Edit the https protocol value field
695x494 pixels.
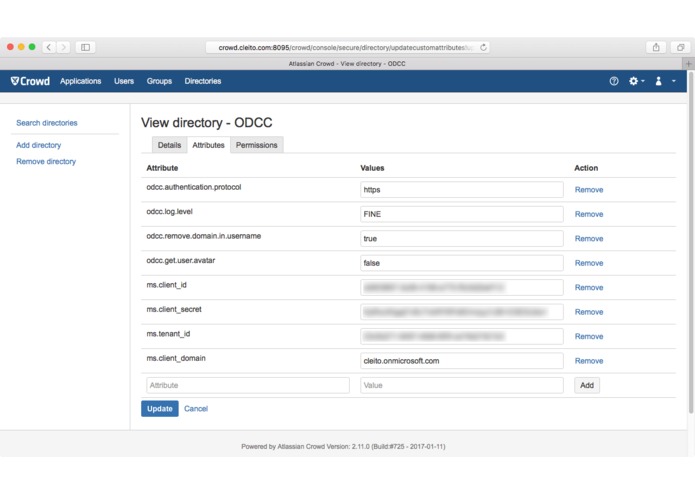pyautogui.click(x=461, y=190)
